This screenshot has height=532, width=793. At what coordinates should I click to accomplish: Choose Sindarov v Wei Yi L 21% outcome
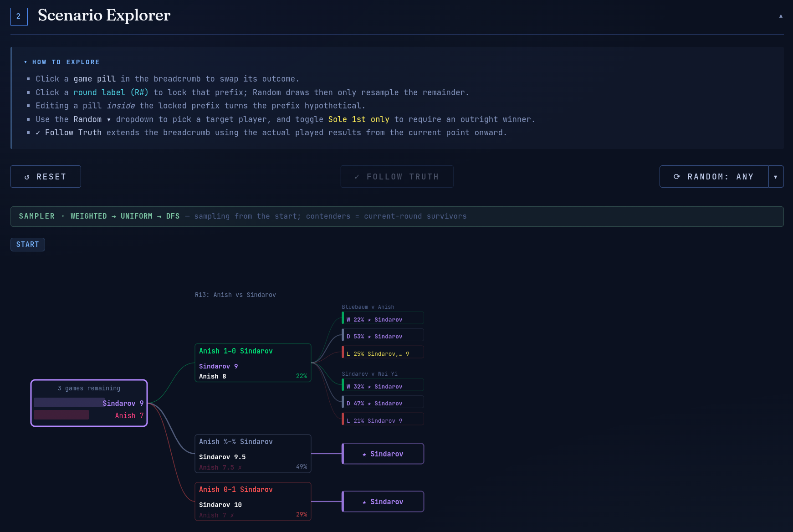pyautogui.click(x=383, y=419)
